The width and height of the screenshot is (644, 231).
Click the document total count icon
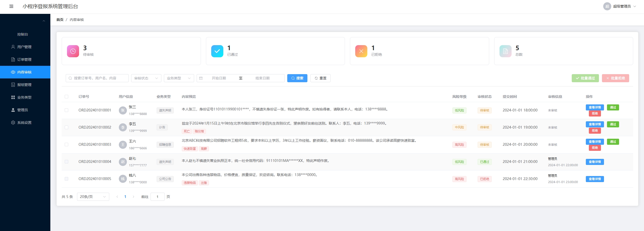(505, 51)
